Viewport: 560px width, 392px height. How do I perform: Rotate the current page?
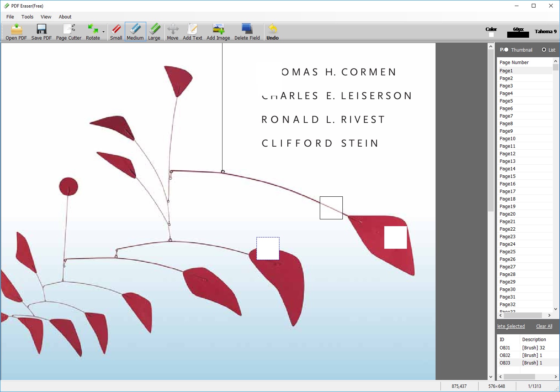(x=93, y=32)
